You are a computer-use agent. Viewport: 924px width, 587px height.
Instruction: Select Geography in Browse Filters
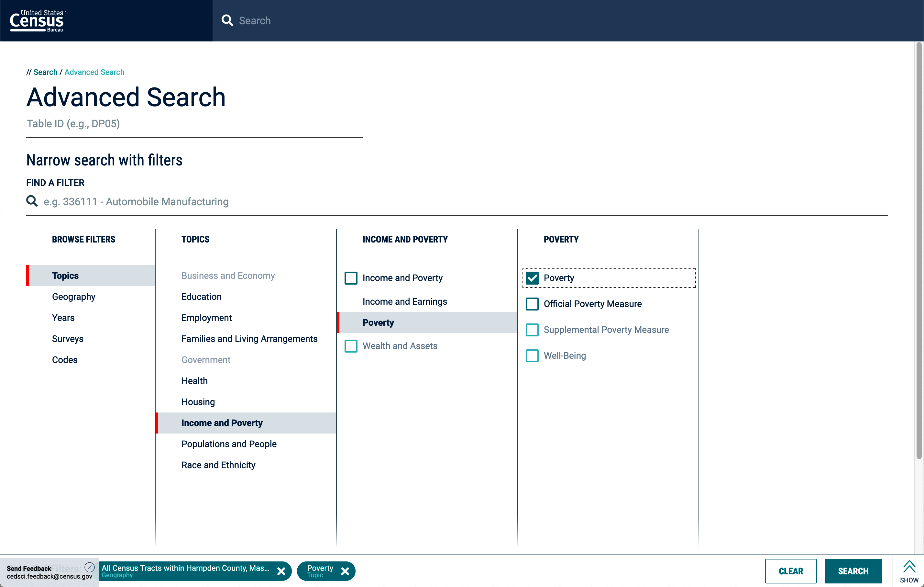(x=73, y=296)
